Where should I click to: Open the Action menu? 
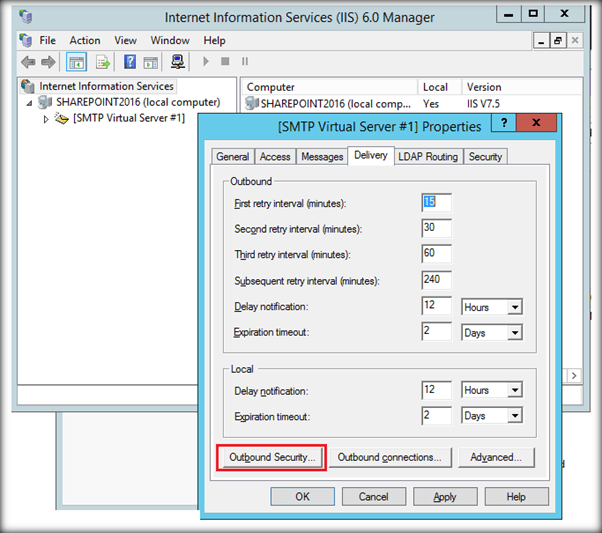click(x=85, y=40)
